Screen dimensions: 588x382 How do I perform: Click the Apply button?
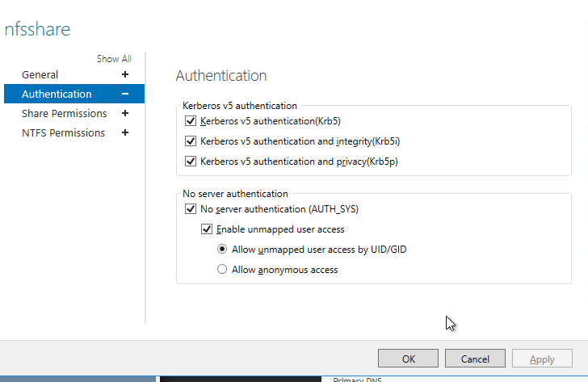541,359
